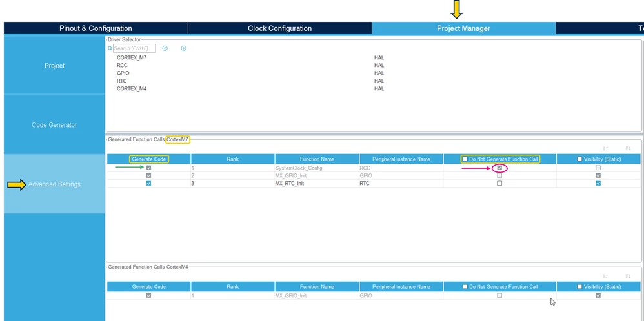644x321 pixels.
Task: Click the move-up rank icon in CortexM4 panel
Action: coord(605,277)
